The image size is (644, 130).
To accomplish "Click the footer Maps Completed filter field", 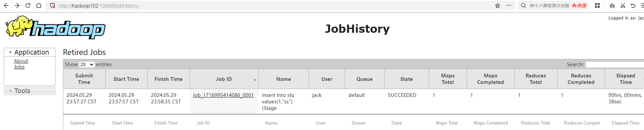I will [x=490, y=123].
